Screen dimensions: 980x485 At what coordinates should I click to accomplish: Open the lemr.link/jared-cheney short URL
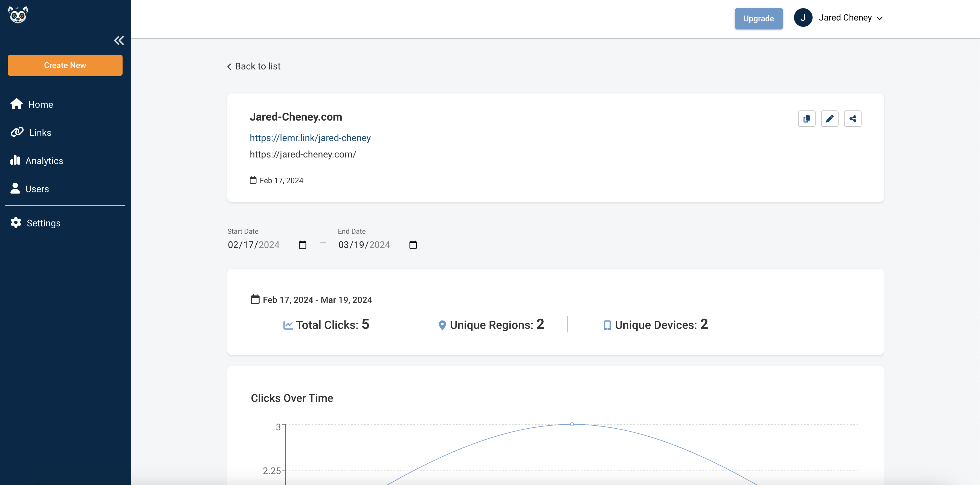(310, 138)
